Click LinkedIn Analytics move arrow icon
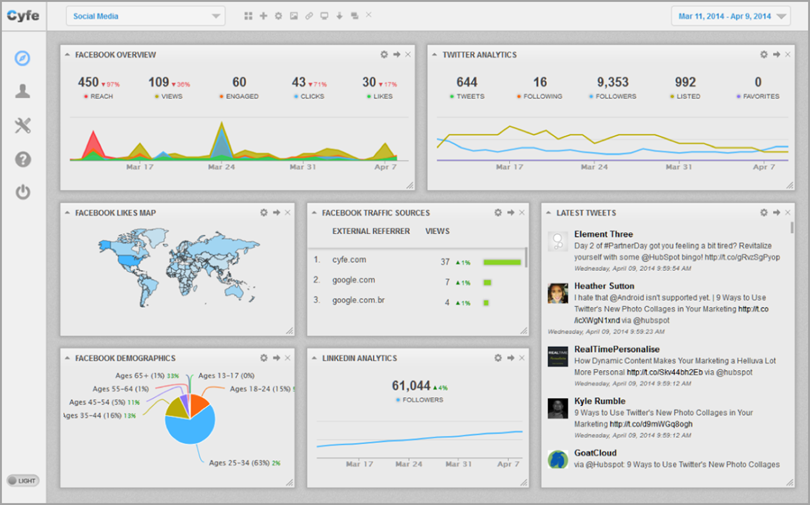The width and height of the screenshot is (810, 505). [x=510, y=358]
